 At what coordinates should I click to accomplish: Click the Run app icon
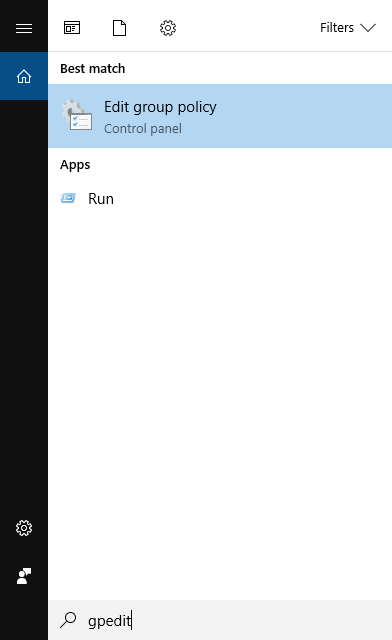coord(68,198)
